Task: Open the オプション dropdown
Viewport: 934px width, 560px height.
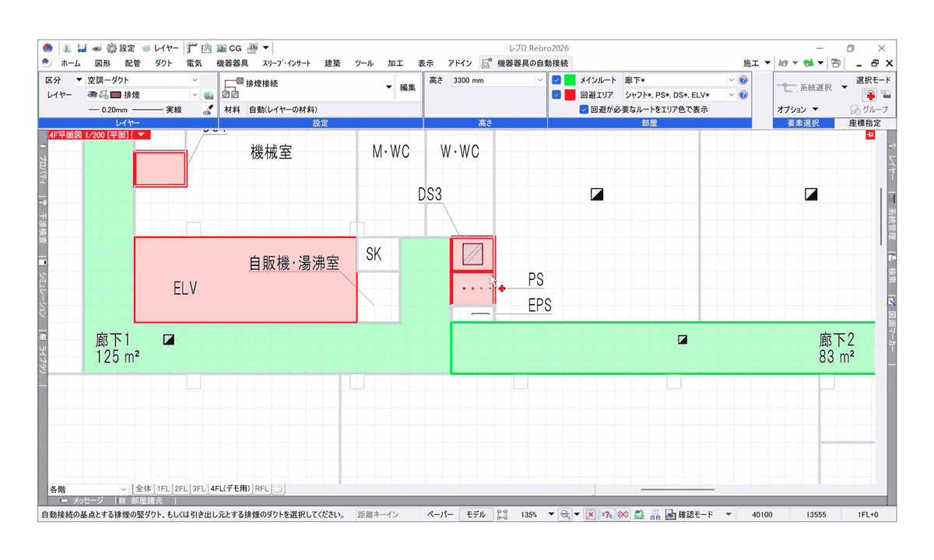Action: 795,108
